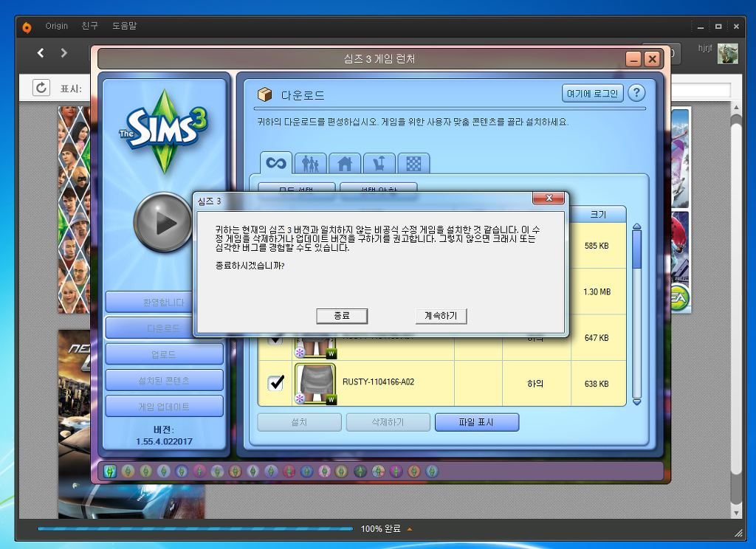Start the game with the round play button

click(x=163, y=222)
